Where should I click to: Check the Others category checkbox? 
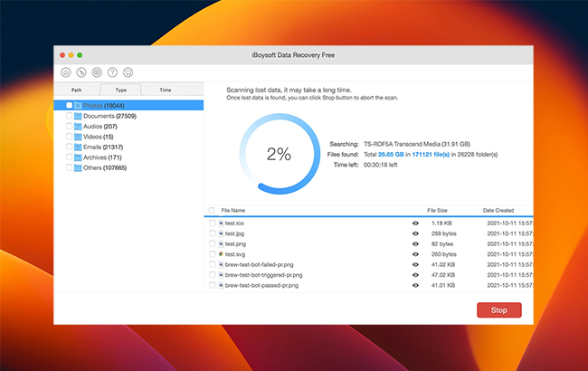69,167
